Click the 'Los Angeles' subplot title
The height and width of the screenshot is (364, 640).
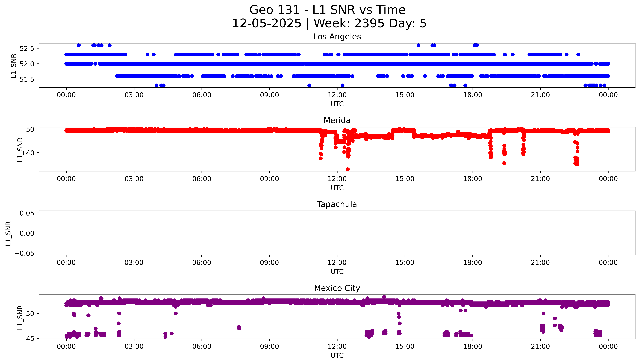pos(337,37)
